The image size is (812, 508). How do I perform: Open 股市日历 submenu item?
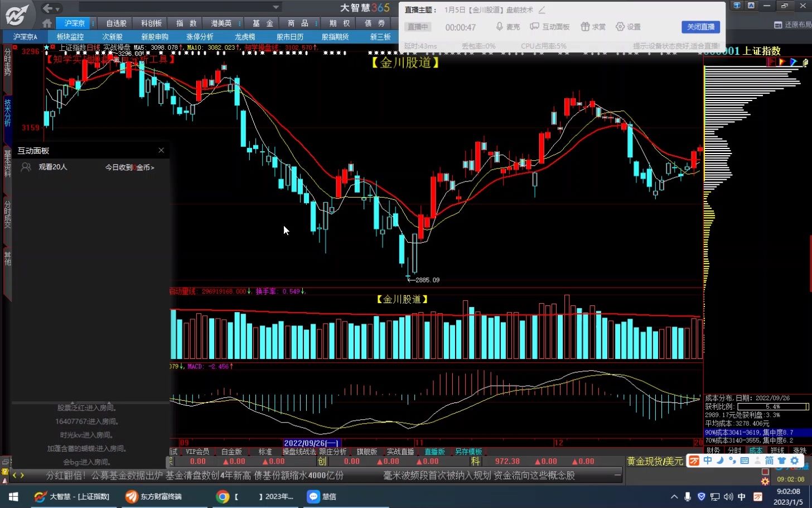[x=290, y=37]
